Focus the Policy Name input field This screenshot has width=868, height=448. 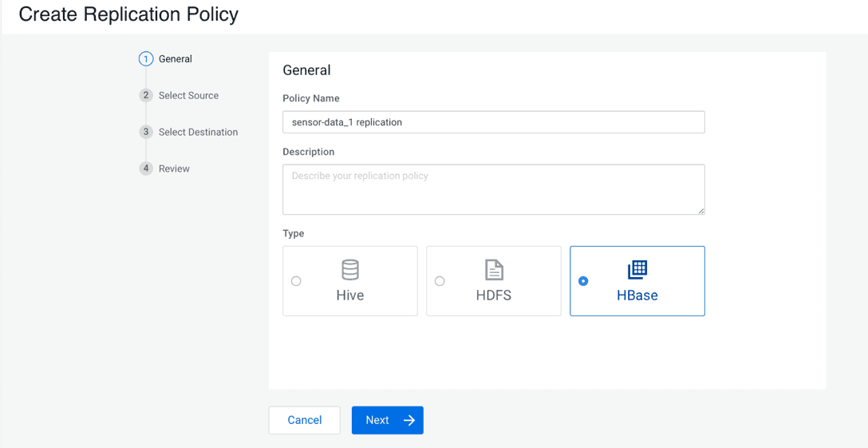494,122
